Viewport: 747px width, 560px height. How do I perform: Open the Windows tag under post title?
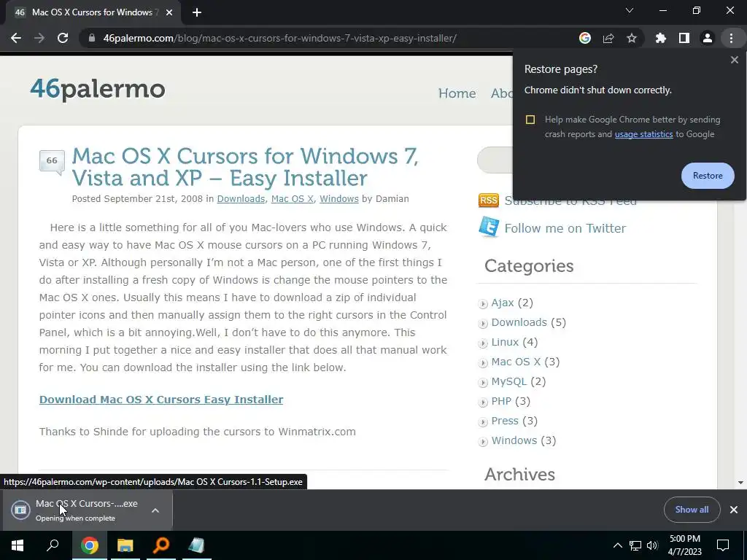pos(338,198)
